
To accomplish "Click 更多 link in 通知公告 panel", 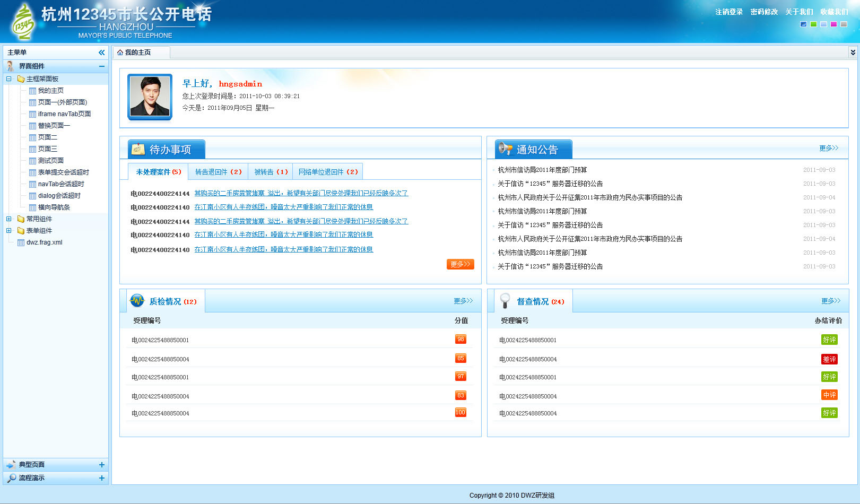I will pos(829,148).
